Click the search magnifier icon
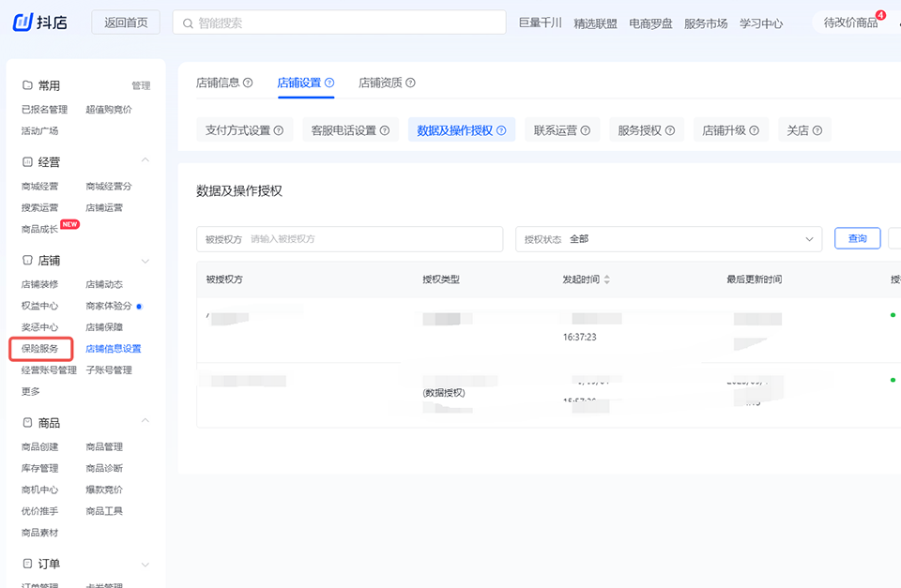 187,23
